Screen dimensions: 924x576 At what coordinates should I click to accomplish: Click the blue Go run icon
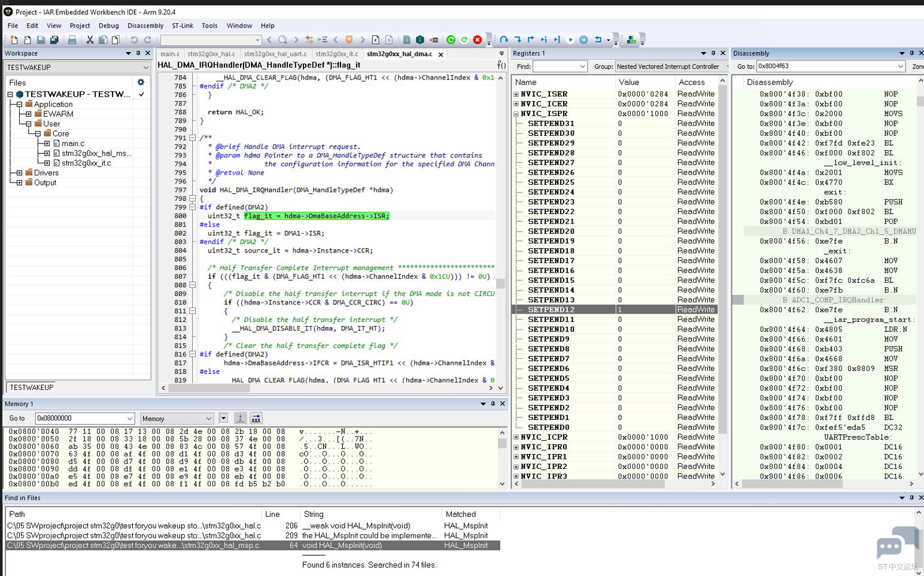click(570, 40)
